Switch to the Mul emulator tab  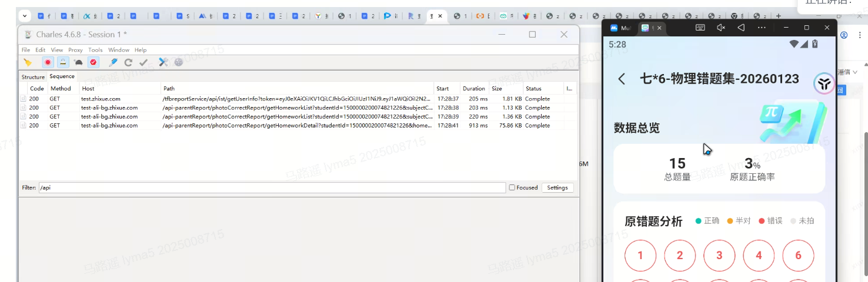pyautogui.click(x=620, y=28)
